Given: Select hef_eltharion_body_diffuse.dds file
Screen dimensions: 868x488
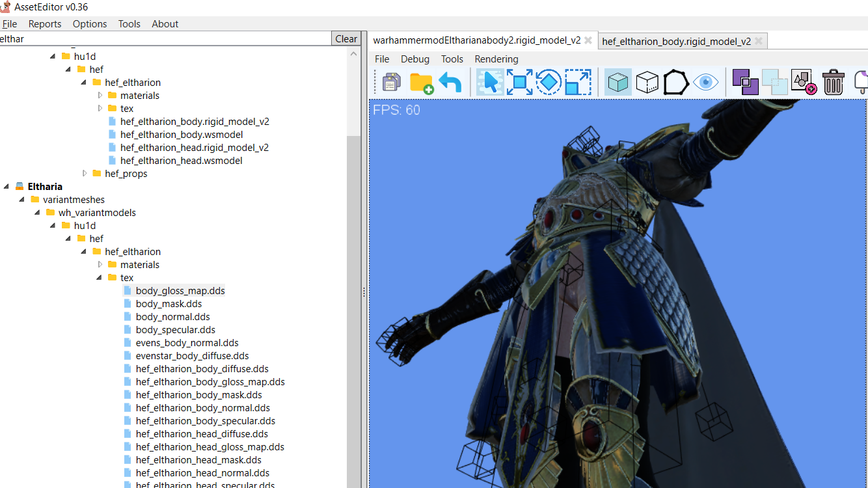Looking at the screenshot, I should point(202,368).
